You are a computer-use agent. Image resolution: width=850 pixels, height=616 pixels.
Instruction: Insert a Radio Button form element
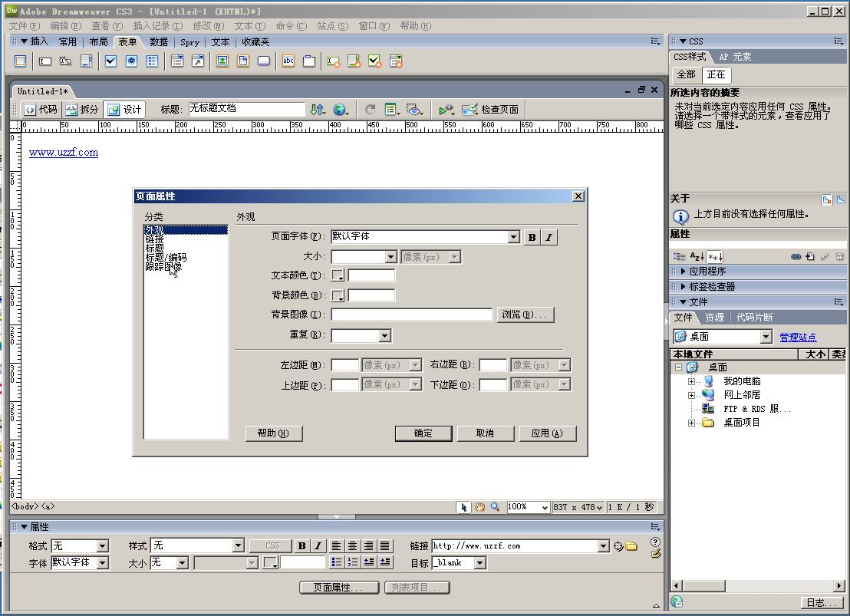point(130,61)
